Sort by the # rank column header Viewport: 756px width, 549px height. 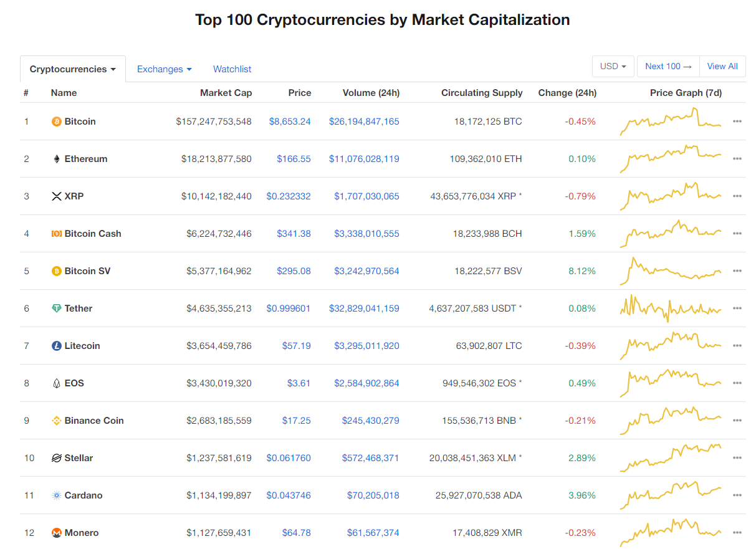click(x=26, y=93)
